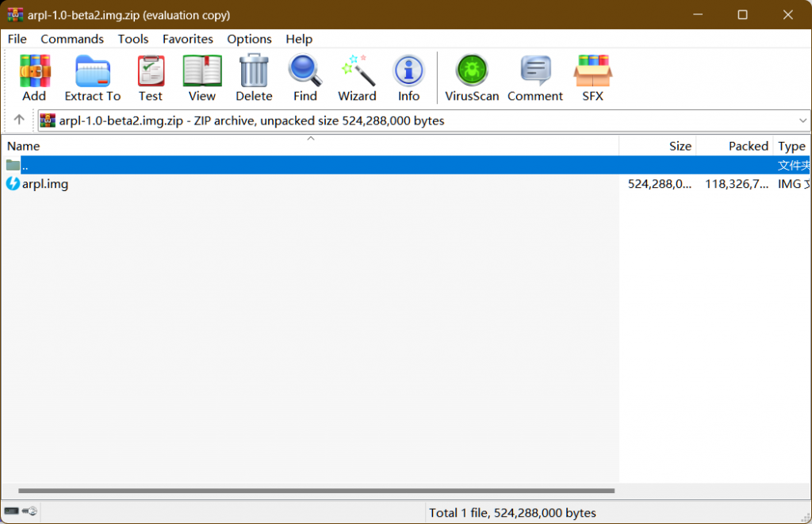Select the arpl.img file name

pos(45,184)
